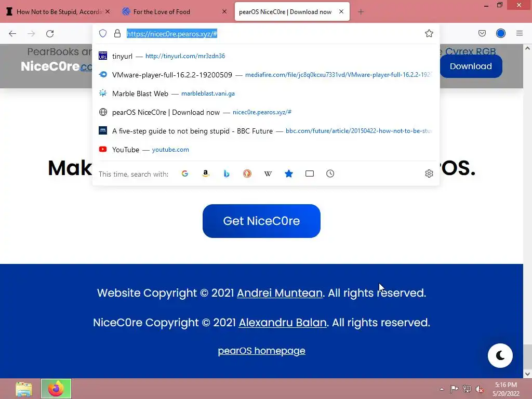Search bookmarks with the star icon
Image resolution: width=532 pixels, height=399 pixels.
click(x=289, y=174)
